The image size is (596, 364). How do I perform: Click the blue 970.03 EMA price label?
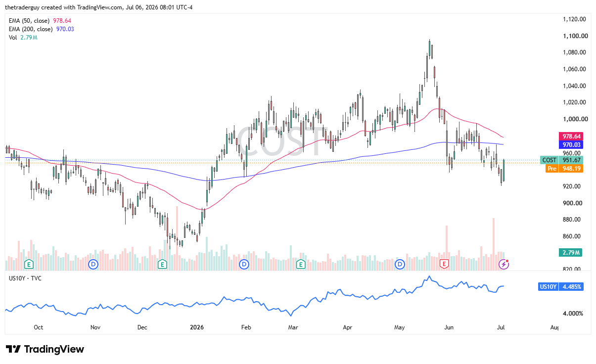(571, 144)
